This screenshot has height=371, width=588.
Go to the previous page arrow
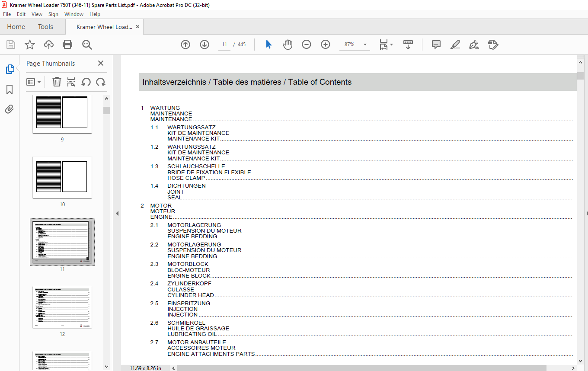pyautogui.click(x=185, y=45)
